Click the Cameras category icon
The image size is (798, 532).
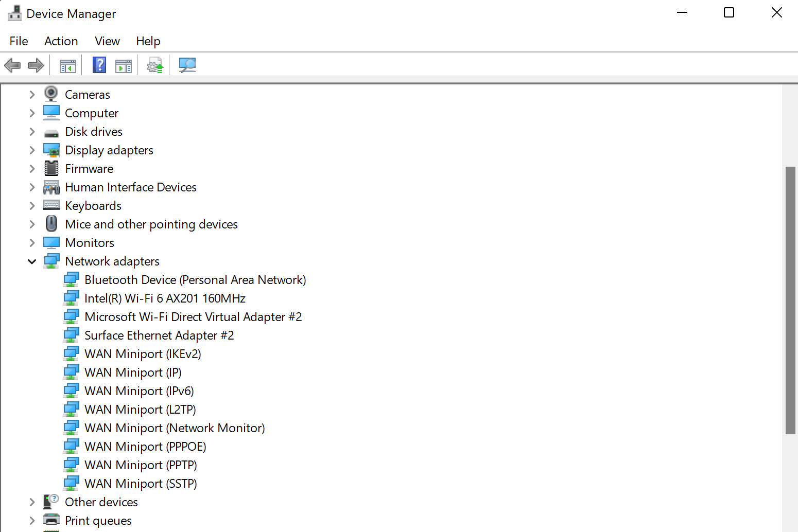tap(51, 94)
